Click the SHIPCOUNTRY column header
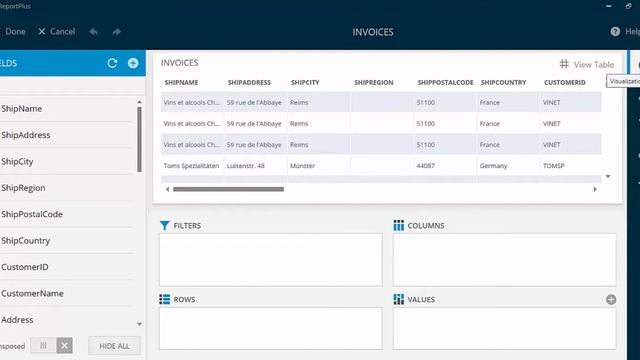Screen dimensions: 640x360 click(x=503, y=82)
